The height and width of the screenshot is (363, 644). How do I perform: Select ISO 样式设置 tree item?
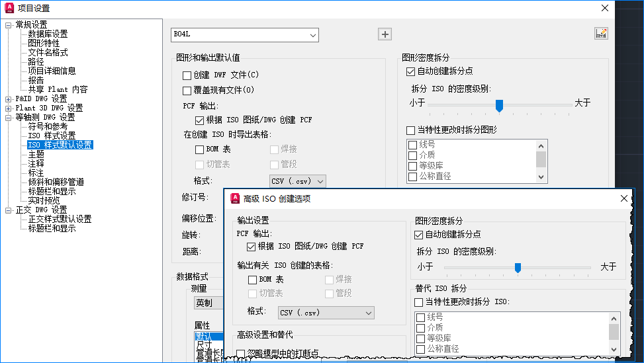52,136
